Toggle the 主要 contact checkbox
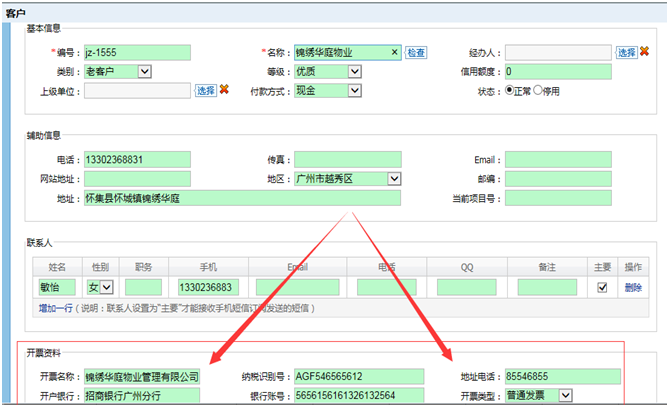 [601, 287]
